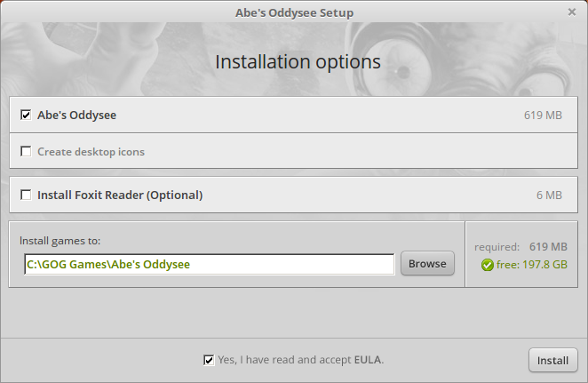This screenshot has height=383, width=588.
Task: Focus the install path input field
Action: point(210,264)
